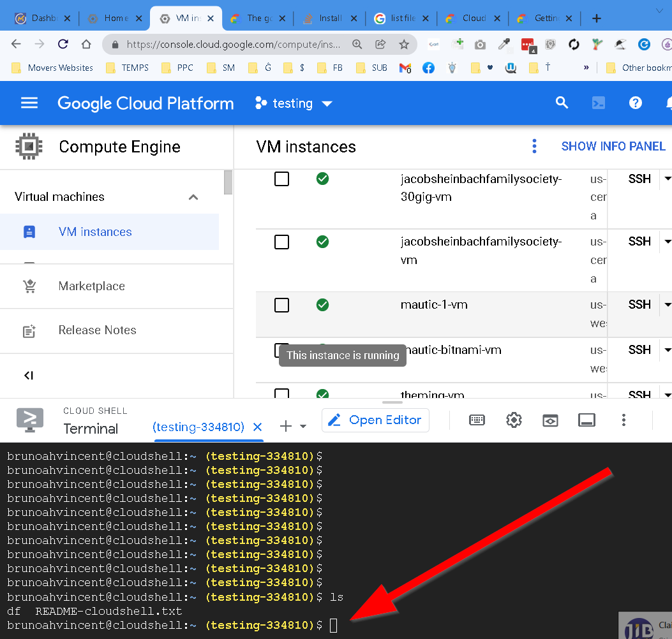Open SSH dropdown arrow for jacobsheinbachfamilysociety-vm
This screenshot has height=639, width=672.
[667, 242]
